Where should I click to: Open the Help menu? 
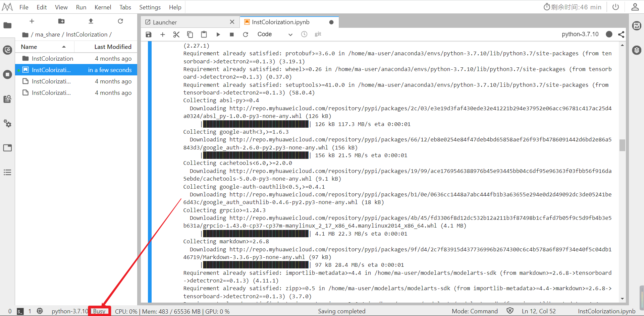click(x=175, y=7)
